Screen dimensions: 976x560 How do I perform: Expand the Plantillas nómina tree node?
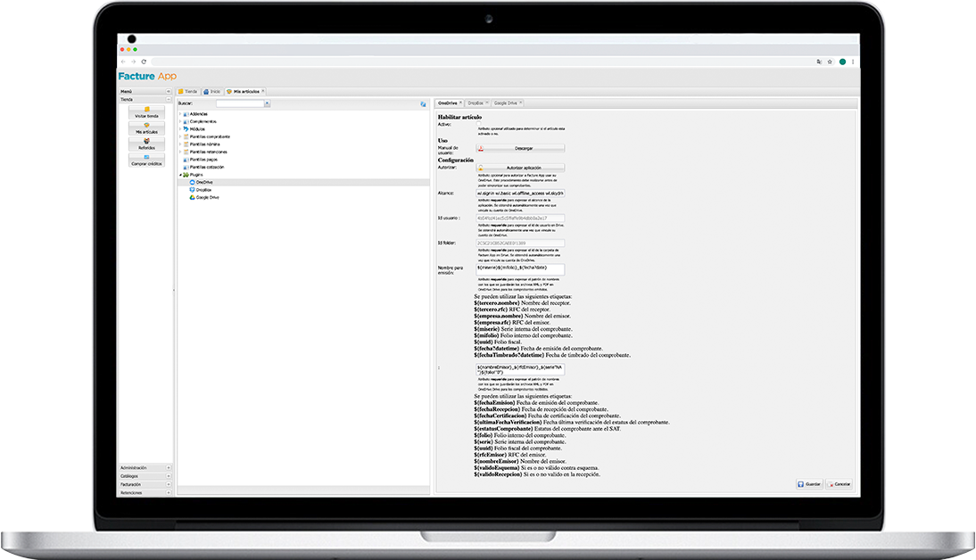click(180, 144)
